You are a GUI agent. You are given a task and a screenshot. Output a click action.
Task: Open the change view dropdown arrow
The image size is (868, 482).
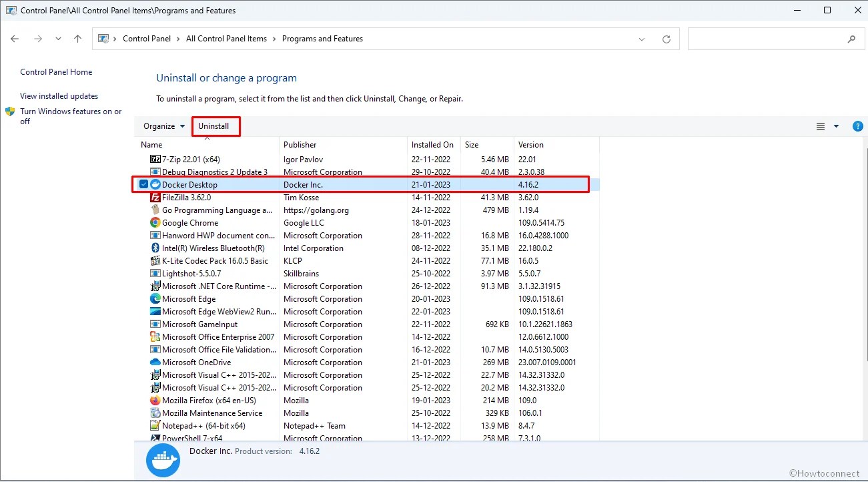point(836,126)
